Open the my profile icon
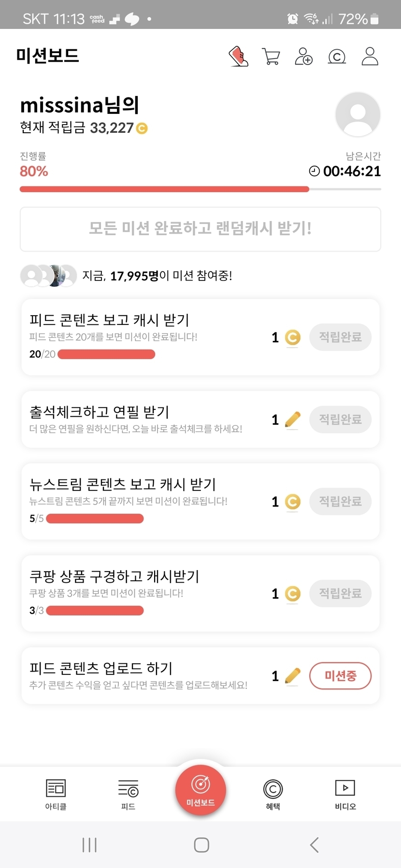401x868 pixels. click(x=370, y=56)
